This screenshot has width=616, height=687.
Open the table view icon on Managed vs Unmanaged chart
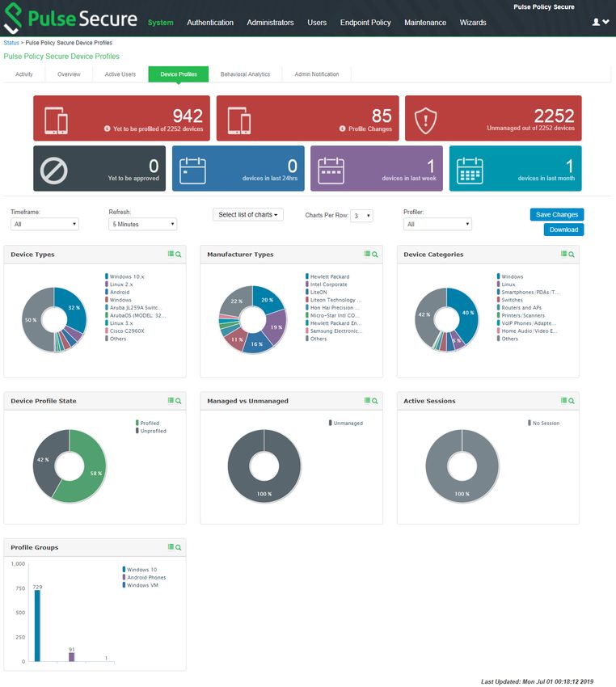[367, 400]
